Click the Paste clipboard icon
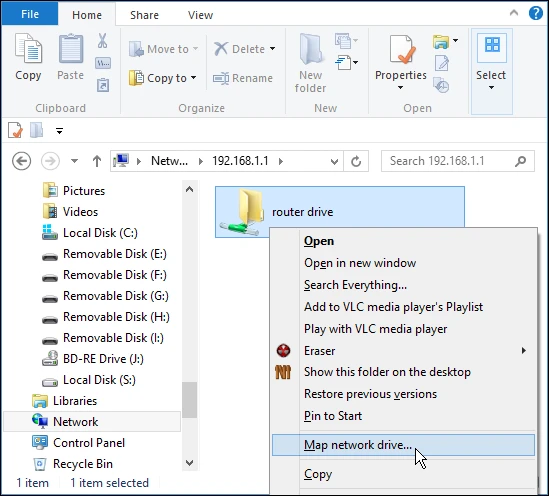This screenshot has width=549, height=496. pos(70,48)
